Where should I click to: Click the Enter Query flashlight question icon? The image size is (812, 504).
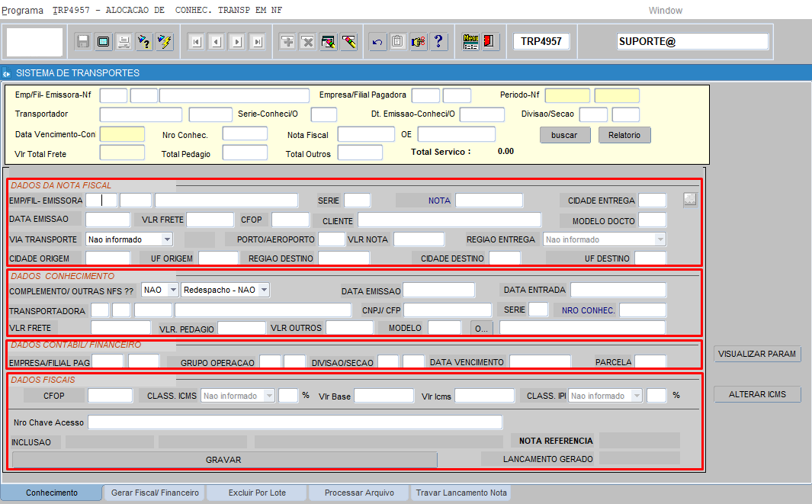point(144,41)
